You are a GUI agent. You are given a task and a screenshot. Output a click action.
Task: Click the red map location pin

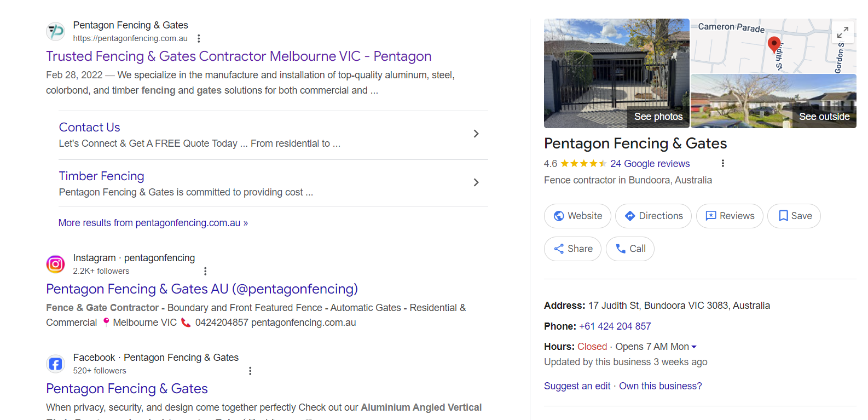pyautogui.click(x=774, y=44)
